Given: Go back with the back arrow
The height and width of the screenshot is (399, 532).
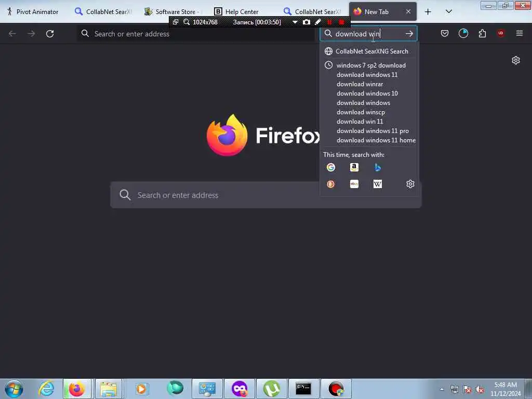Looking at the screenshot, I should coord(12,34).
